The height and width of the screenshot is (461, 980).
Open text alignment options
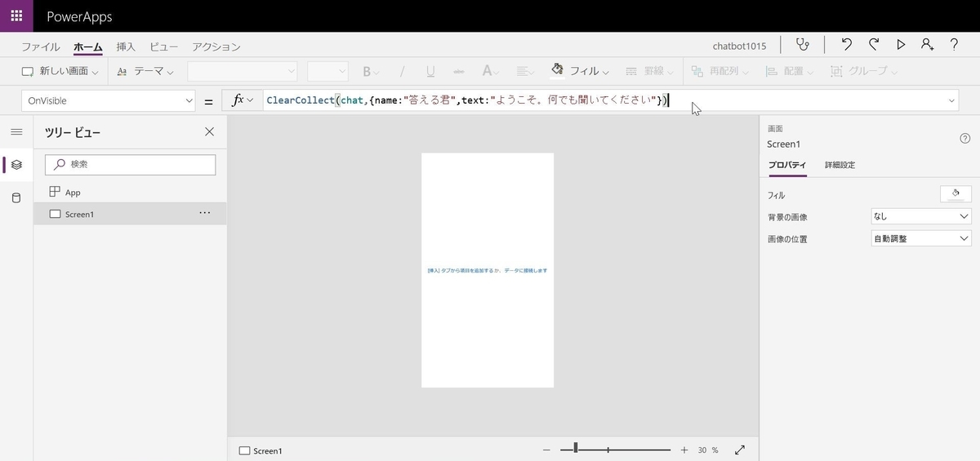[525, 72]
